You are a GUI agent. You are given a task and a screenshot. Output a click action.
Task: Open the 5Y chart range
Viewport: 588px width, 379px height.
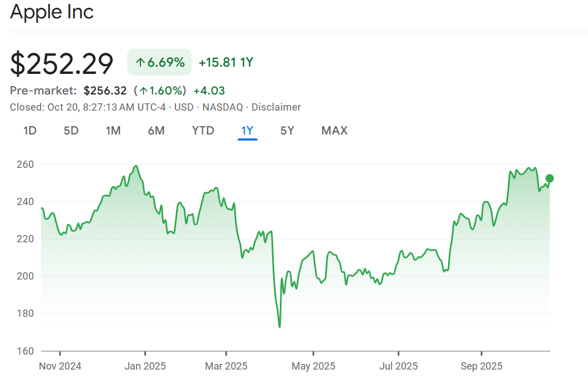pyautogui.click(x=287, y=131)
